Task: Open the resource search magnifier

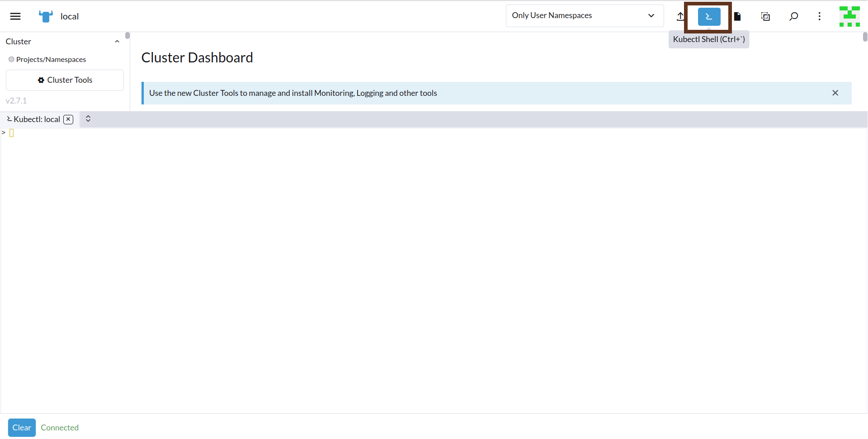Action: click(793, 17)
